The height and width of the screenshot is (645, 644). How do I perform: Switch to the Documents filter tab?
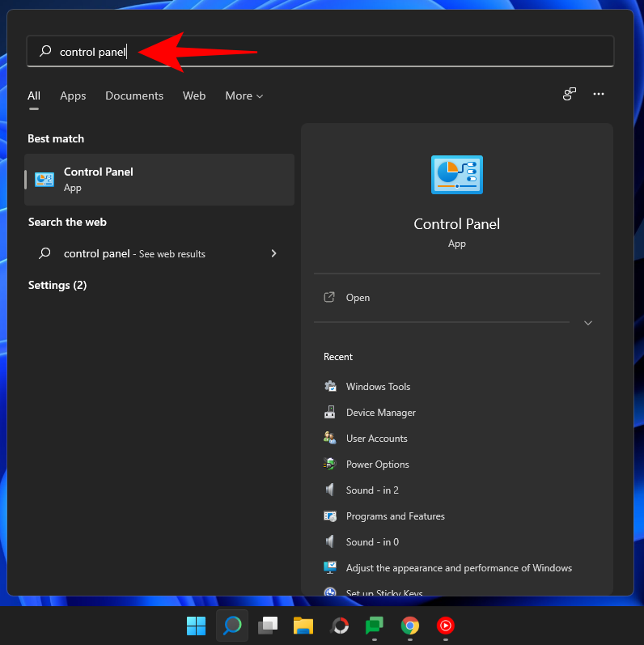pos(134,95)
